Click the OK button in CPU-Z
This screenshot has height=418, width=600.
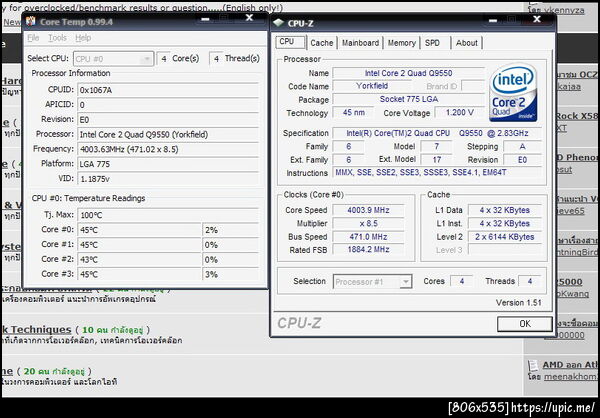pos(525,324)
